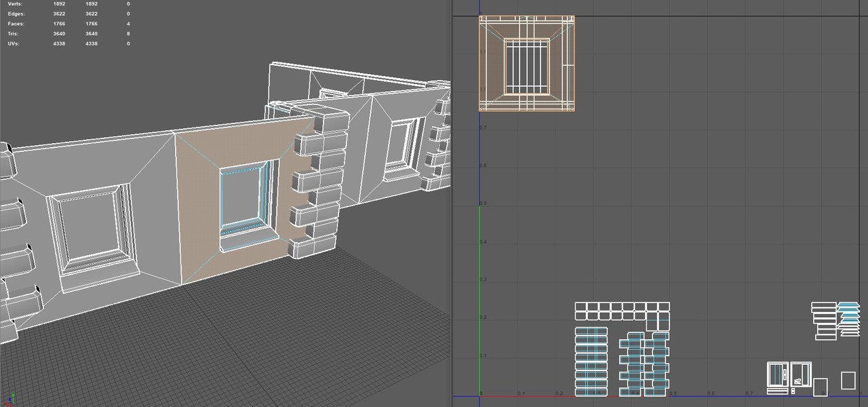This screenshot has width=868, height=407.
Task: Click the U-axis grid label "0.6"
Action: coord(711,393)
